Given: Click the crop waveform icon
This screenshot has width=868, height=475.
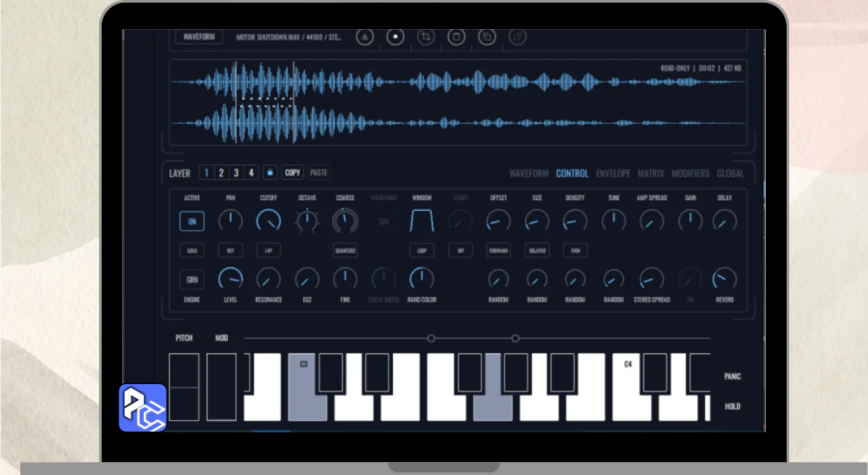Looking at the screenshot, I should [426, 37].
